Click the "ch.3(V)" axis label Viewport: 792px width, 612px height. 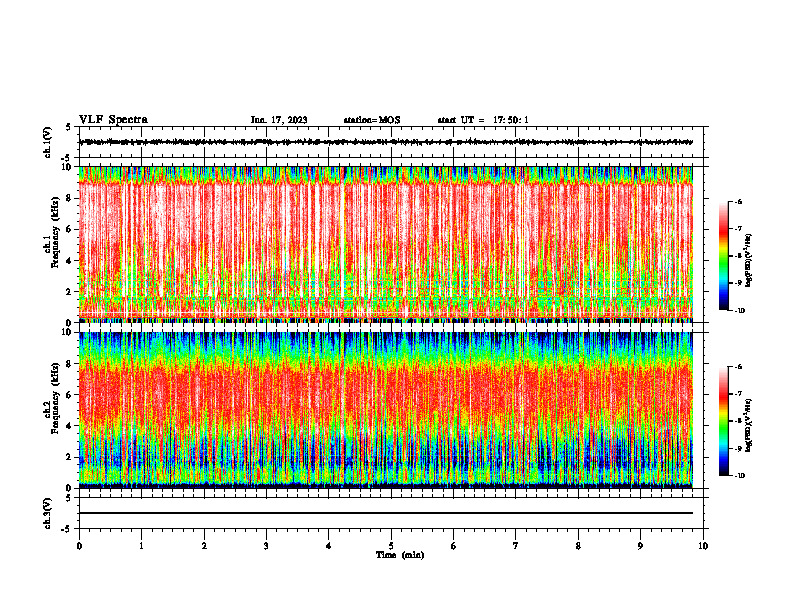coord(48,513)
